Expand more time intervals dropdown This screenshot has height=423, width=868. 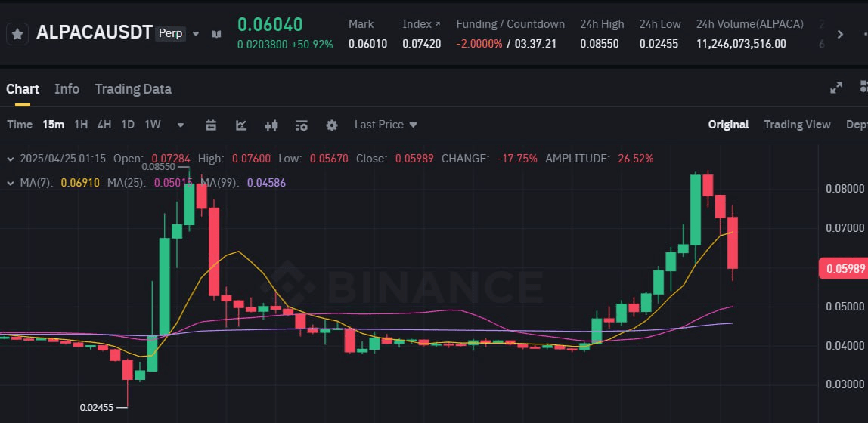(181, 125)
